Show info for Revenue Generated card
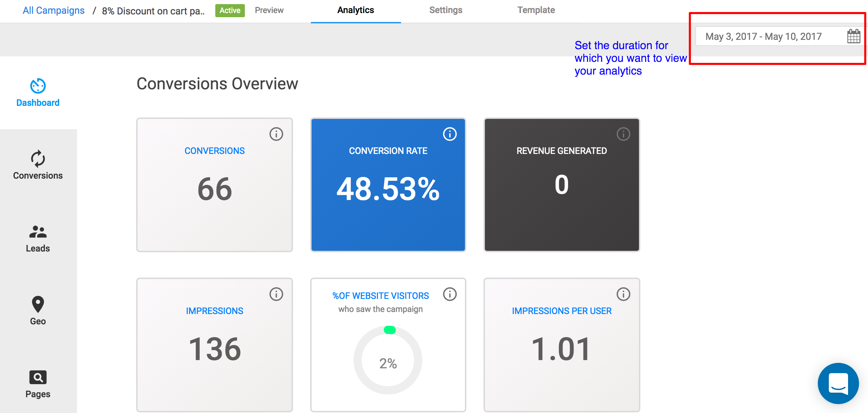 click(623, 134)
